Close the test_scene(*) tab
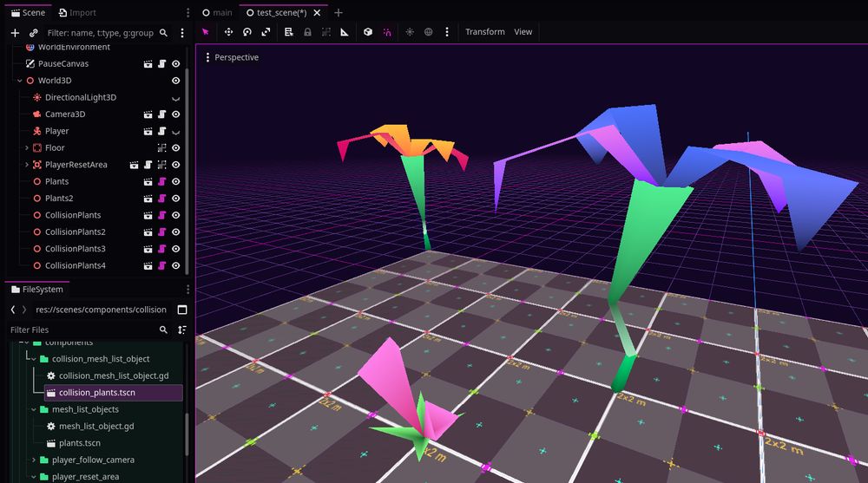The height and width of the screenshot is (483, 868). [x=317, y=13]
